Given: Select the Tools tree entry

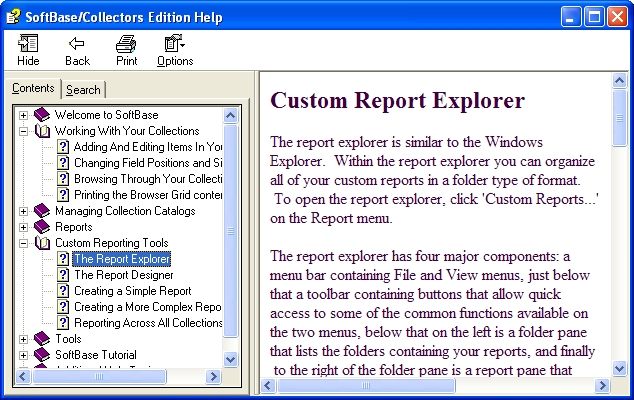Looking at the screenshot, I should point(68,339).
